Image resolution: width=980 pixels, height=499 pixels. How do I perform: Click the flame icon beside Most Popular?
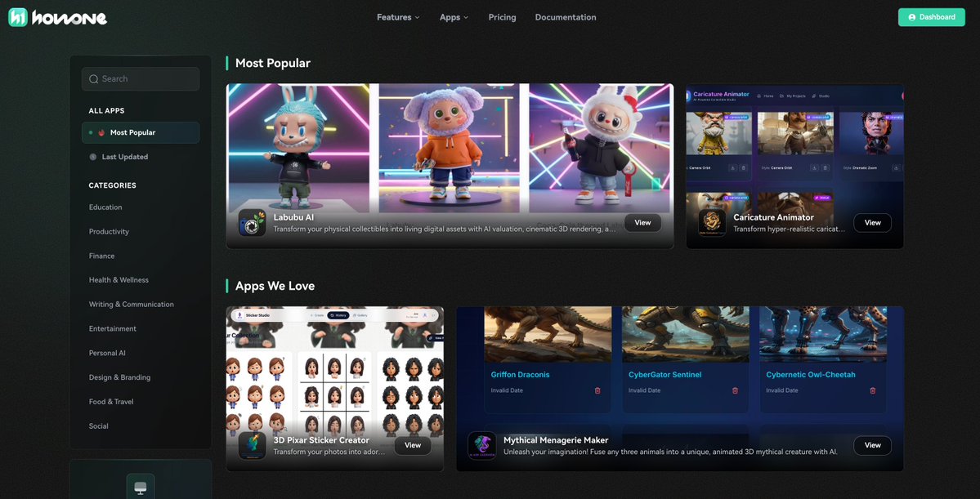click(x=101, y=132)
